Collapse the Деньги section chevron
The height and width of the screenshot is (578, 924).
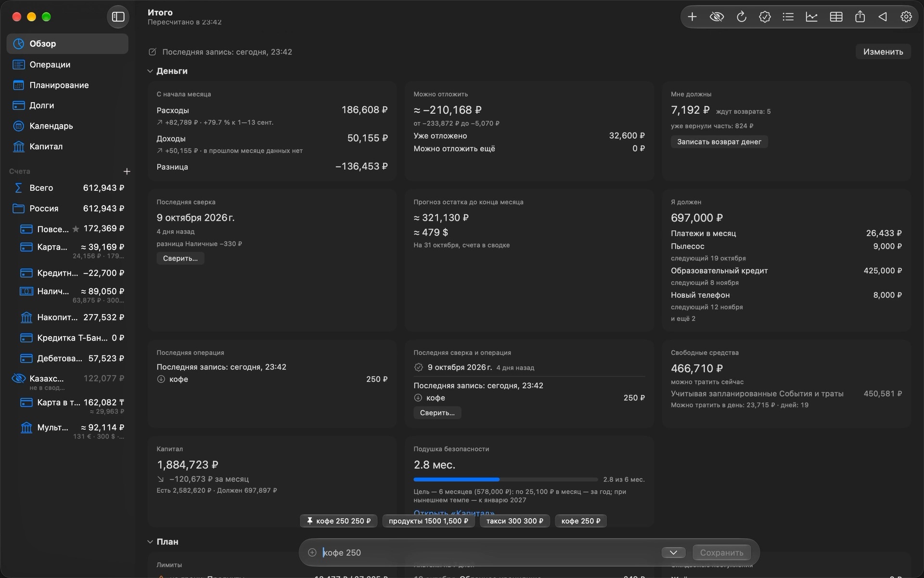tap(150, 71)
